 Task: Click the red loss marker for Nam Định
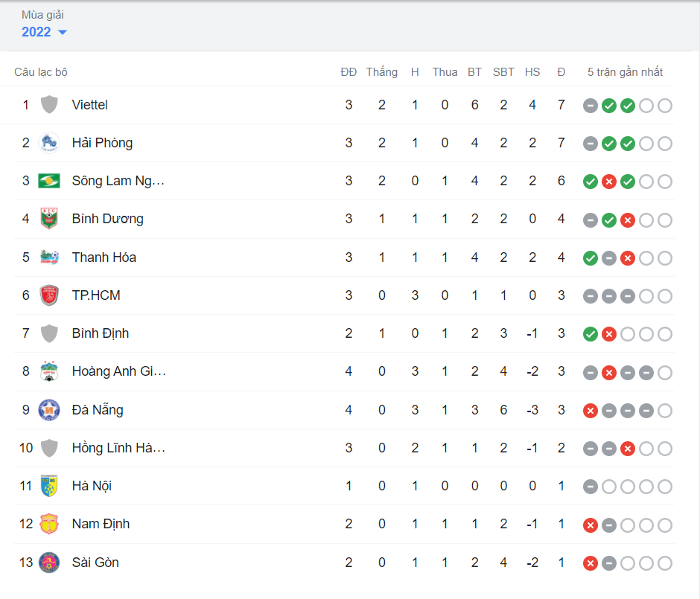tap(590, 524)
